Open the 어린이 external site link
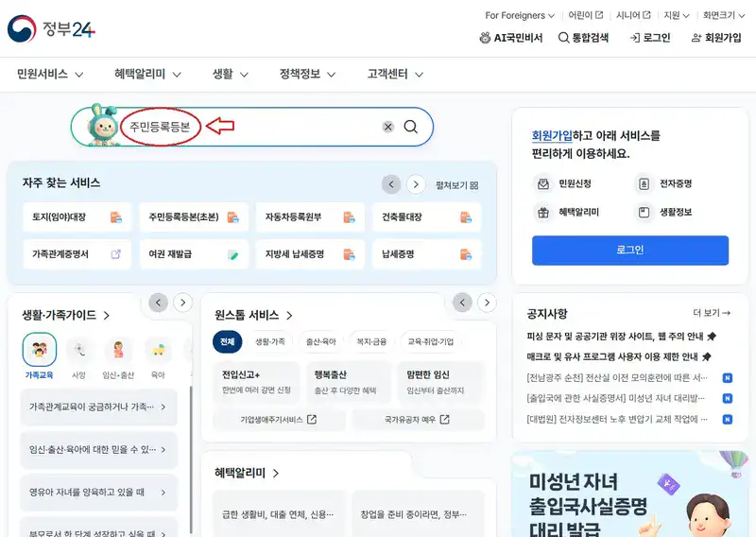Screen dimensions: 756x537 coord(585,15)
